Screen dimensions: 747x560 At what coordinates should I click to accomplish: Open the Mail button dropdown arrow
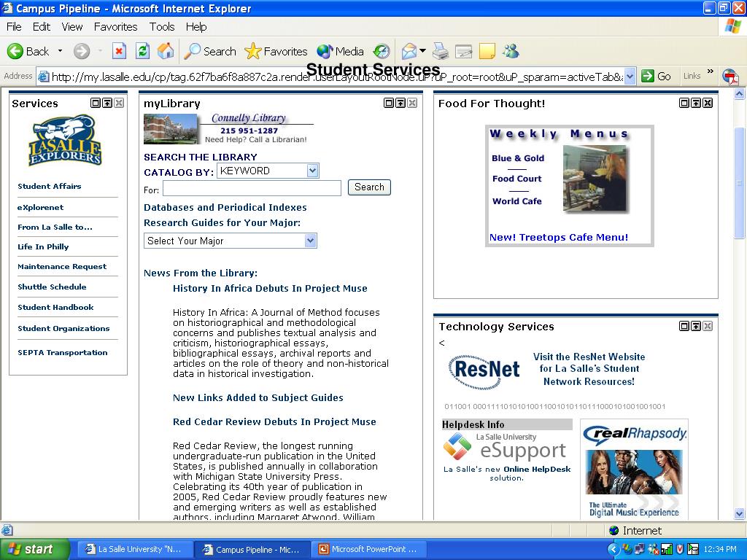[422, 50]
